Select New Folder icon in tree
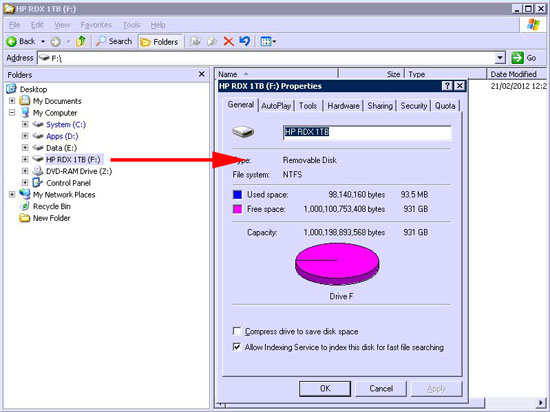 pyautogui.click(x=25, y=218)
